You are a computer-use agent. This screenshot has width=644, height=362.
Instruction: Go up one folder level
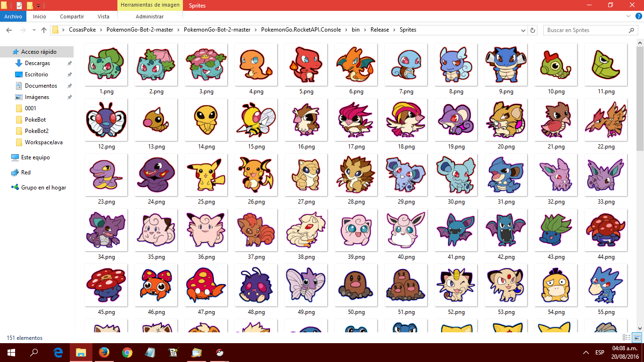tap(44, 30)
